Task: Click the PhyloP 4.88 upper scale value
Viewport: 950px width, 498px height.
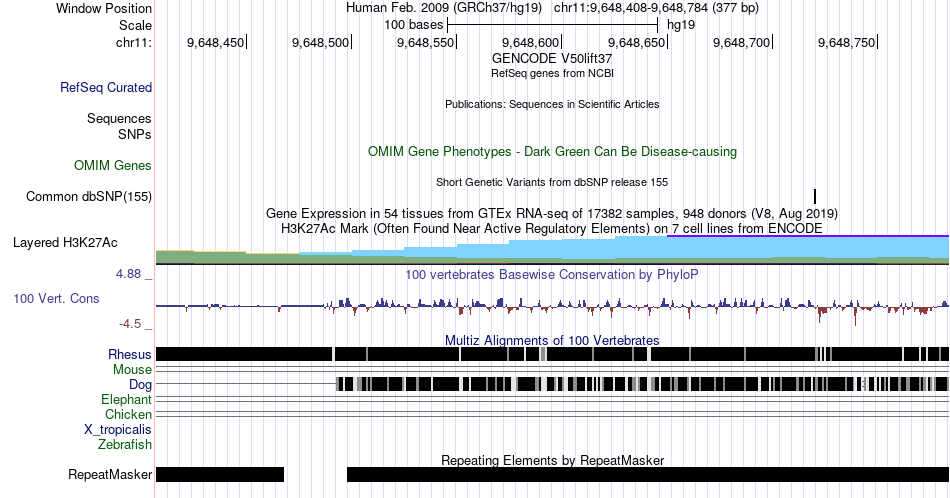Action: 128,274
